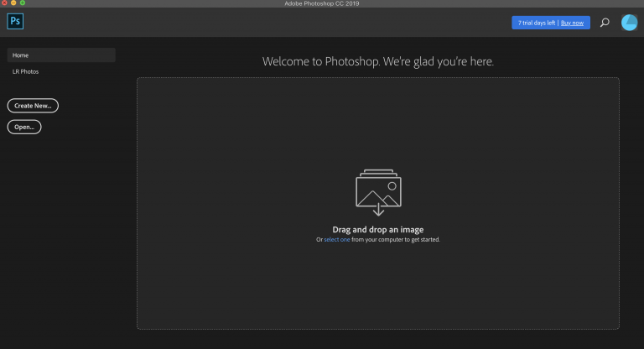
Task: Open the search magnifier icon
Action: (605, 23)
